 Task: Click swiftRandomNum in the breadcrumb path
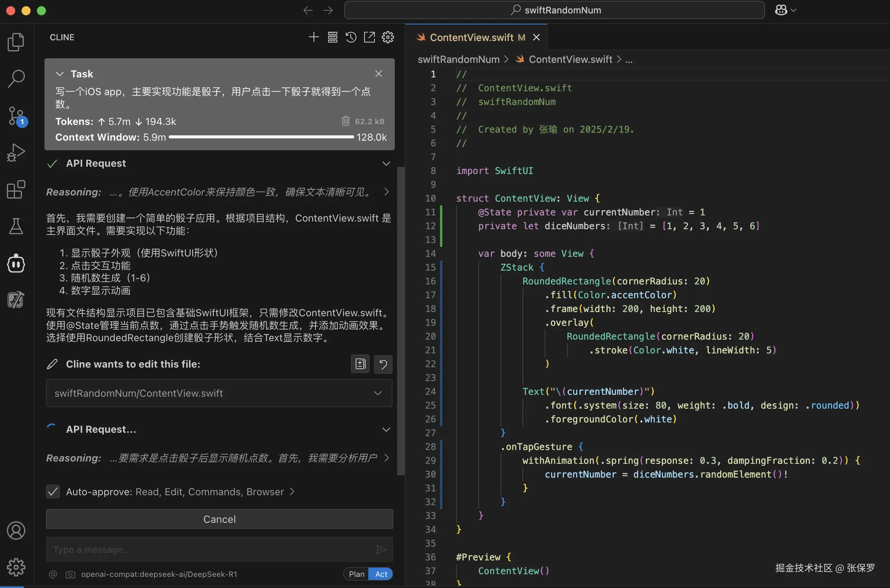point(458,59)
